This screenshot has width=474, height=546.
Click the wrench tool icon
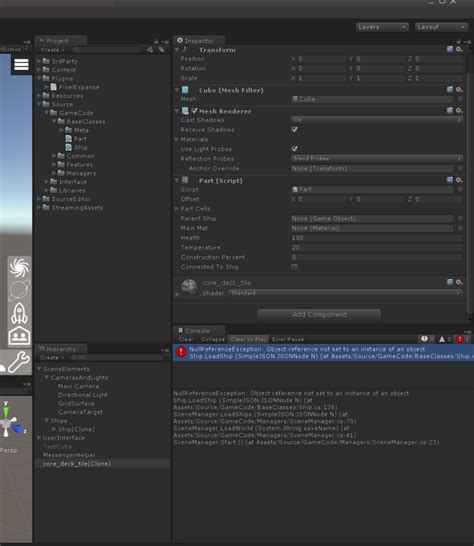pos(19,362)
